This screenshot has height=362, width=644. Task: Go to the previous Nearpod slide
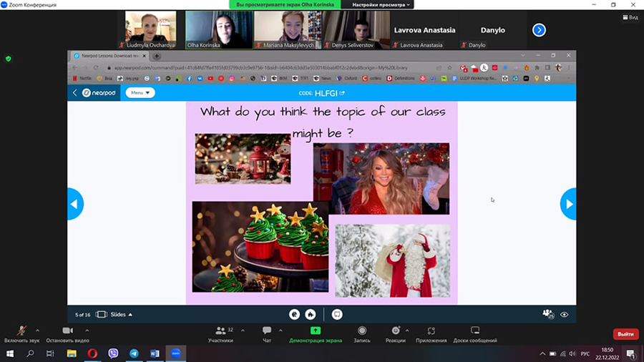[75, 204]
